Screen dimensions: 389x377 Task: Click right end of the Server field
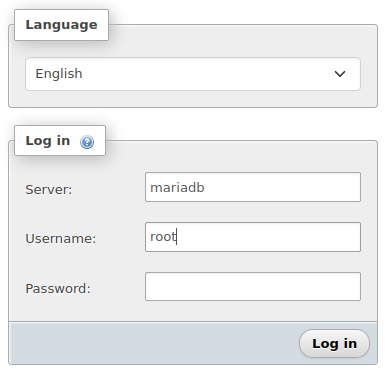[x=350, y=187]
